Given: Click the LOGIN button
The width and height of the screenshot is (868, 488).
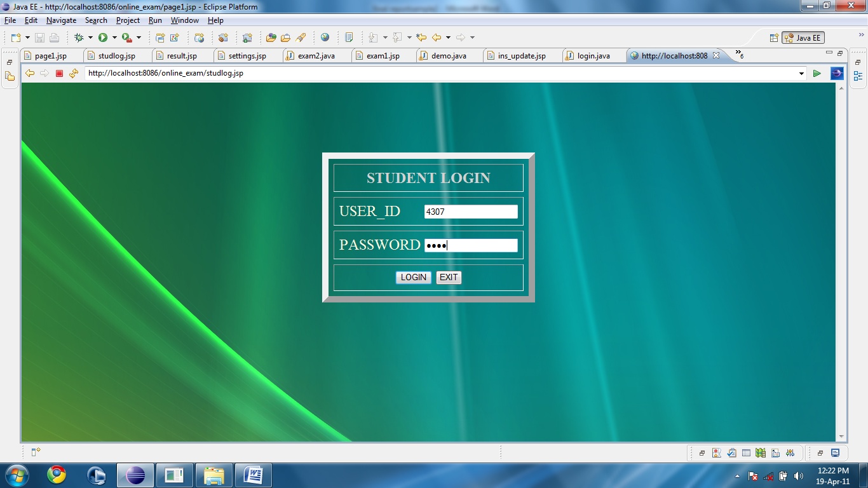Looking at the screenshot, I should coord(414,277).
